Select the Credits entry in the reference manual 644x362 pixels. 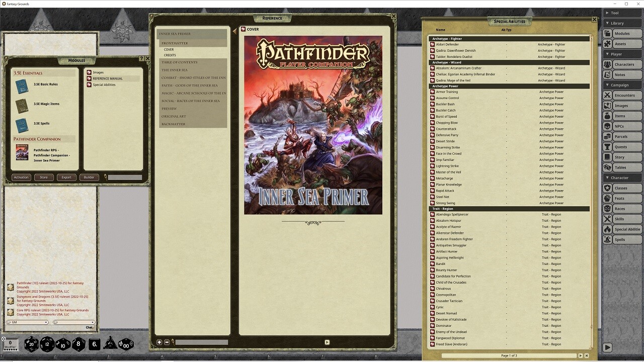170,55
